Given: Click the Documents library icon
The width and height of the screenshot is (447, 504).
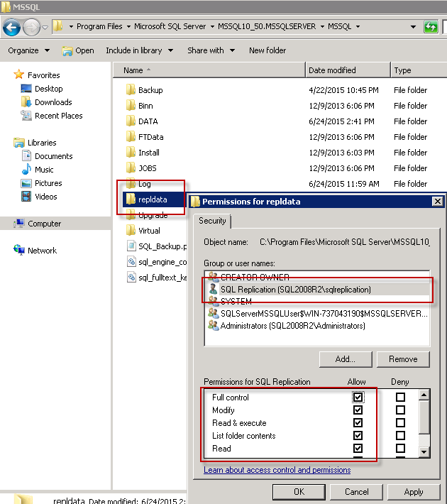Looking at the screenshot, I should click(x=26, y=156).
